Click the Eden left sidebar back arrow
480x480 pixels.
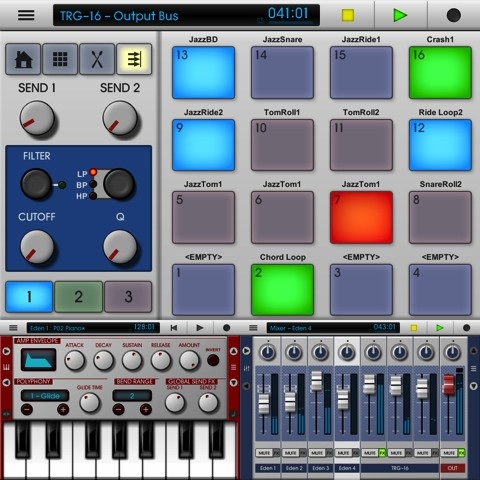coord(6,382)
